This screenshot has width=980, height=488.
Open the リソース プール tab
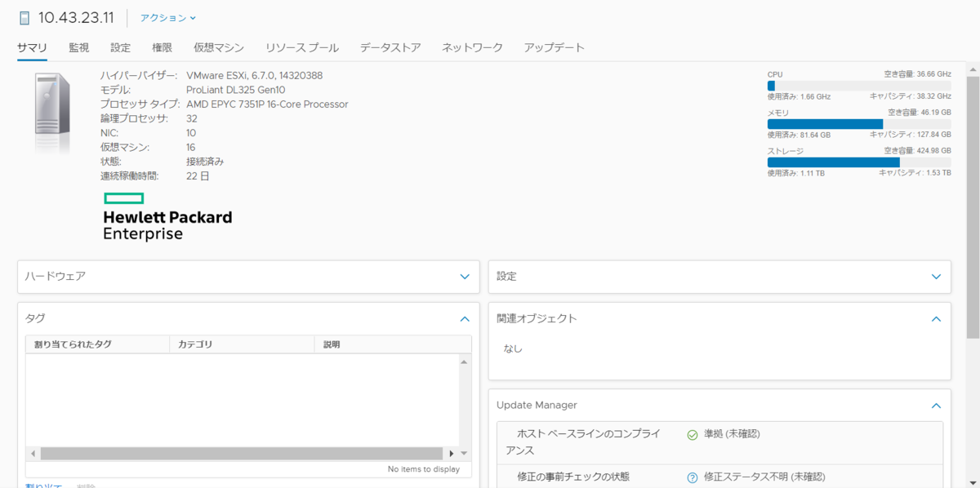point(302,47)
